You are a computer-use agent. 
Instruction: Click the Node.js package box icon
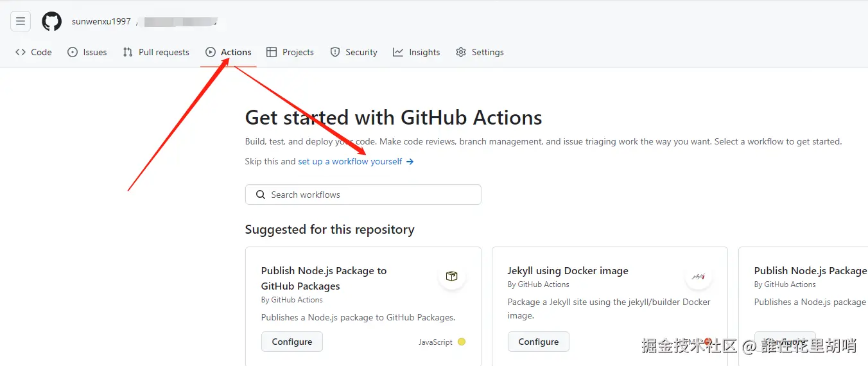[452, 276]
